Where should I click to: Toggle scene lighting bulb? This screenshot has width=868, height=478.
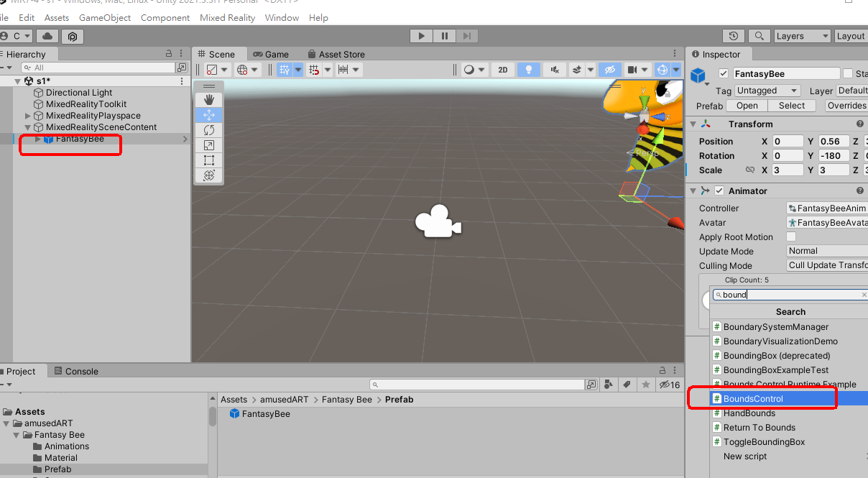point(529,70)
